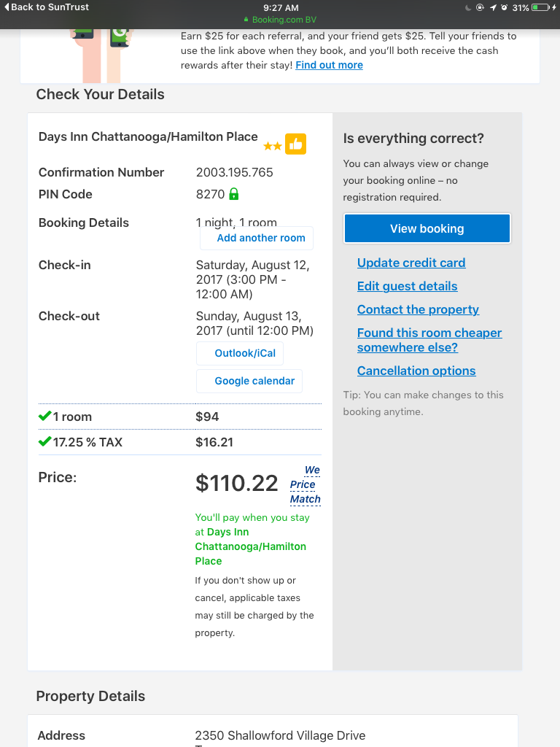
Task: Select the two-star hotel rating icon
Action: pos(273,145)
